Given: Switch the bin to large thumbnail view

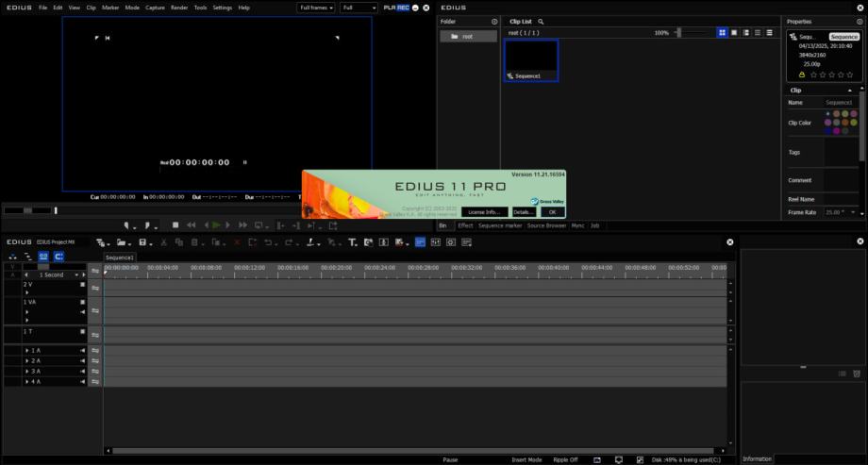Looking at the screenshot, I should (722, 33).
